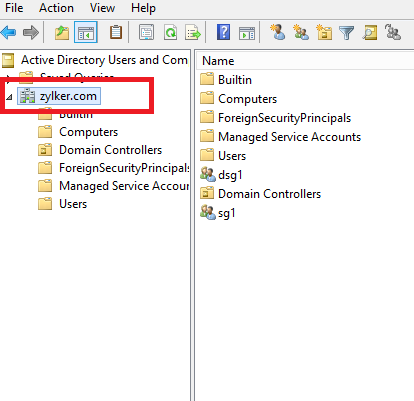Collapse the zylker.com domain node
The image size is (414, 401).
(x=9, y=97)
